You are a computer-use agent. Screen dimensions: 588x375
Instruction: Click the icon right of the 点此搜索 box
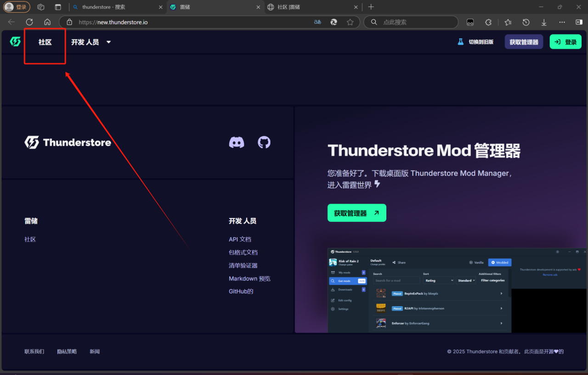click(x=470, y=22)
